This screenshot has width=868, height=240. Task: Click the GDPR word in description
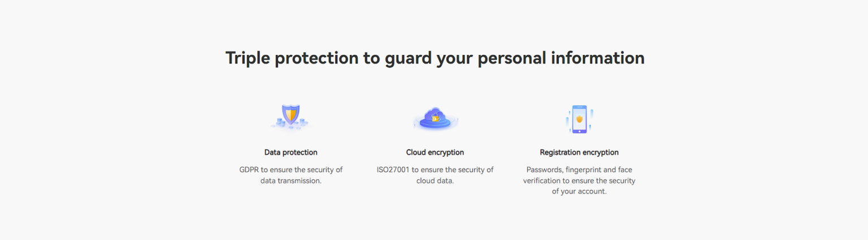(249, 169)
